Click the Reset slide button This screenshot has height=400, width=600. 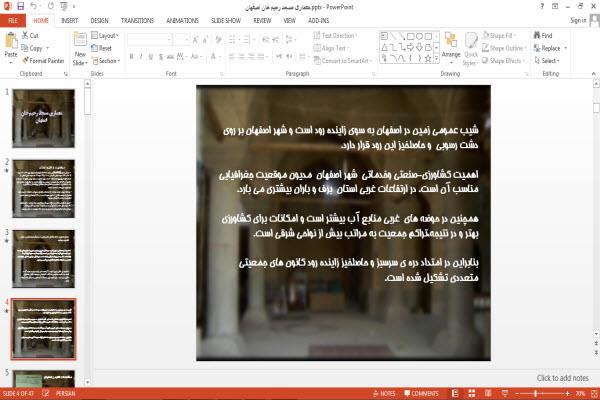coord(102,48)
